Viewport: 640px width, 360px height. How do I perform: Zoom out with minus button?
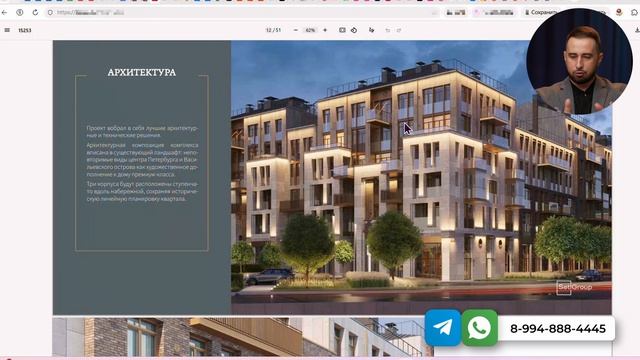(x=296, y=30)
